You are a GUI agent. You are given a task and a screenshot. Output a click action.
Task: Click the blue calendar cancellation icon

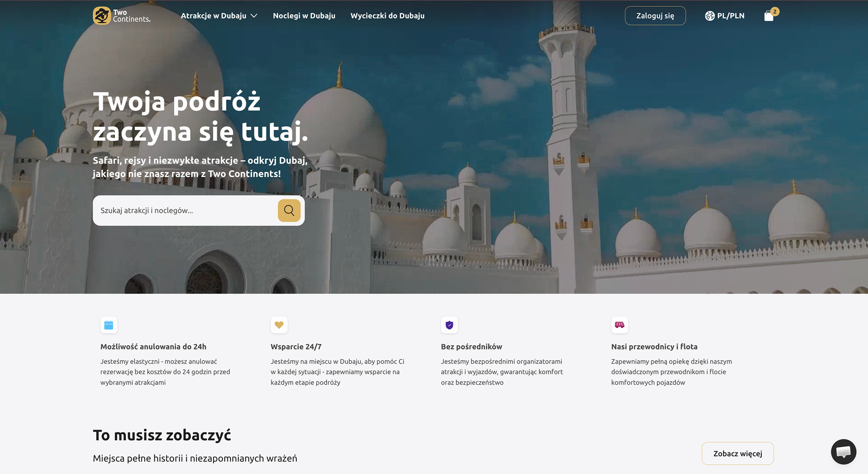pyautogui.click(x=109, y=325)
